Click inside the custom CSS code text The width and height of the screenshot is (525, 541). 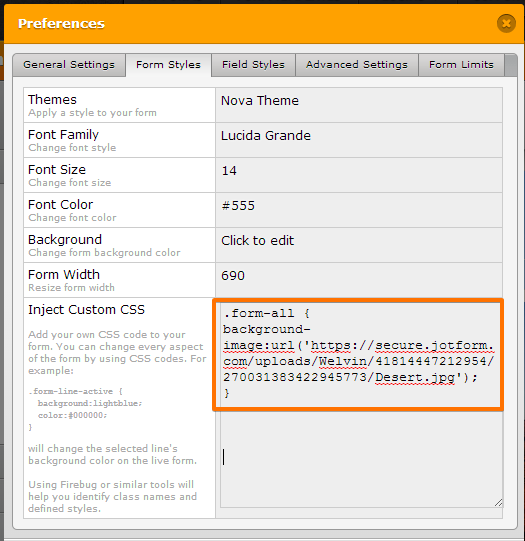tap(358, 353)
